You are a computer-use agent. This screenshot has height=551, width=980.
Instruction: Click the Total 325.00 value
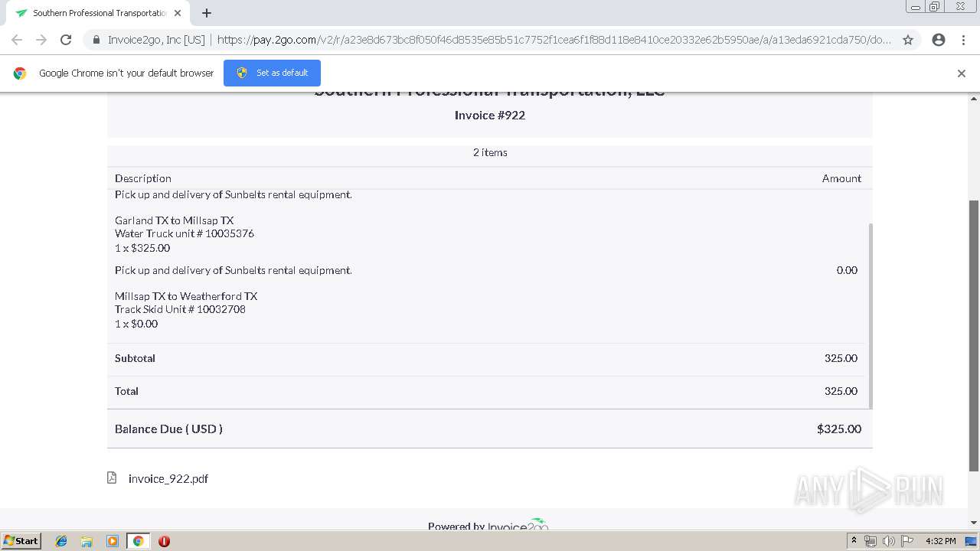[841, 391]
